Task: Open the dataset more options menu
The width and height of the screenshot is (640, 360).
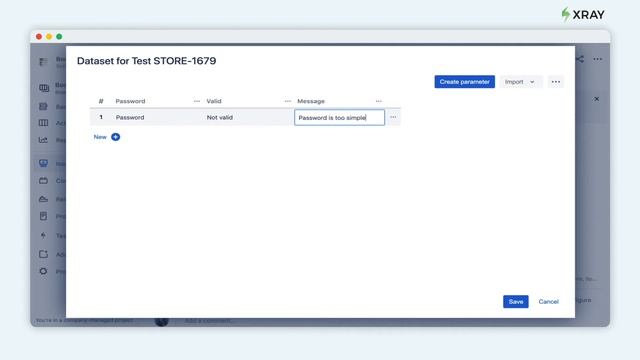Action: click(x=556, y=82)
